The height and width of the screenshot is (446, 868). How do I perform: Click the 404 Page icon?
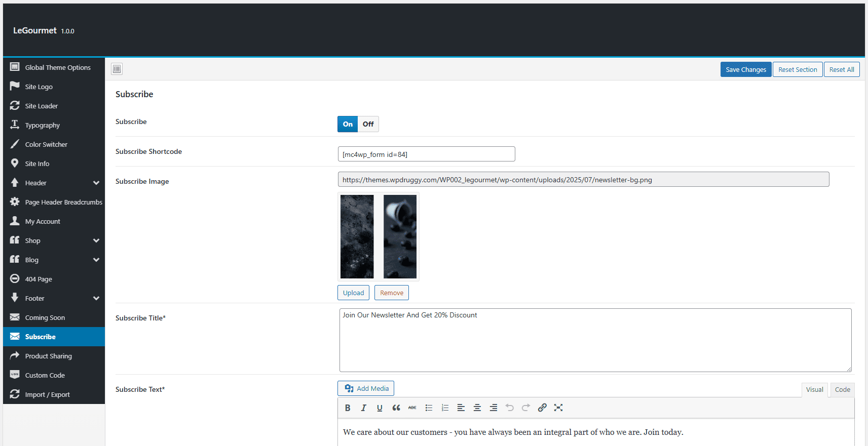tap(15, 278)
